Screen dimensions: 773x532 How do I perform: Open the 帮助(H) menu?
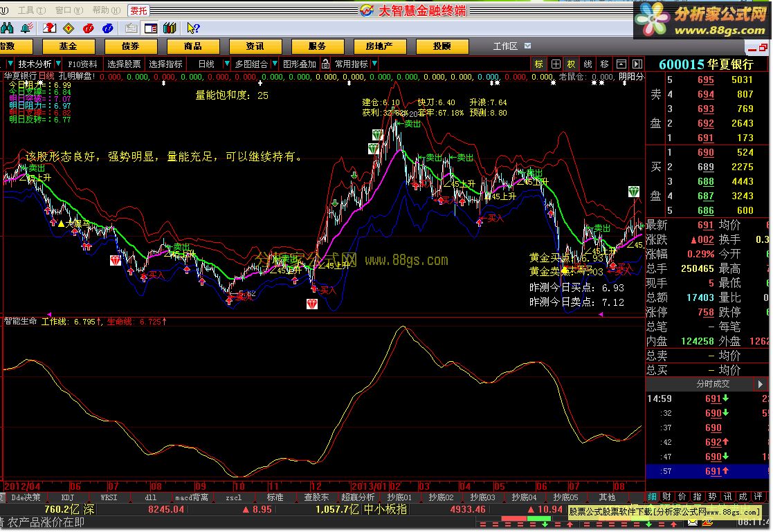(x=107, y=10)
